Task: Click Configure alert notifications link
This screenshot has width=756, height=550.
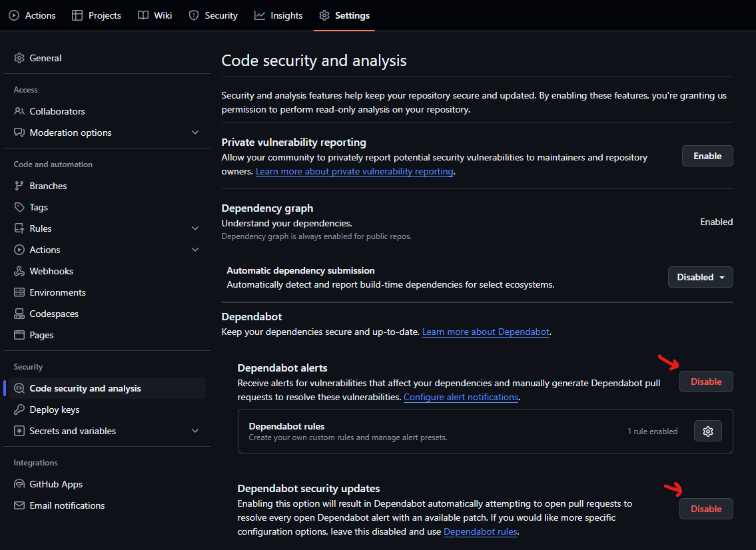Action: (461, 397)
